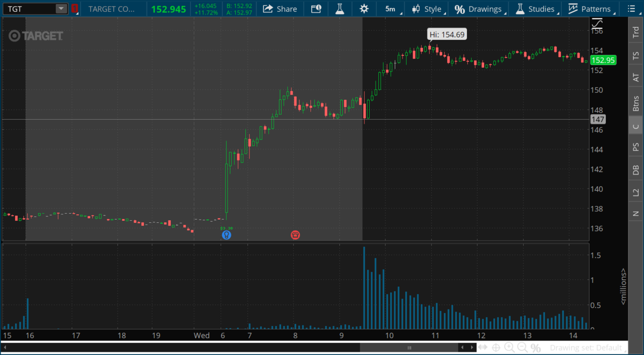Viewport: 644px width, 355px height.
Task: Zoom in with the magnifier plus icon
Action: pyautogui.click(x=509, y=347)
